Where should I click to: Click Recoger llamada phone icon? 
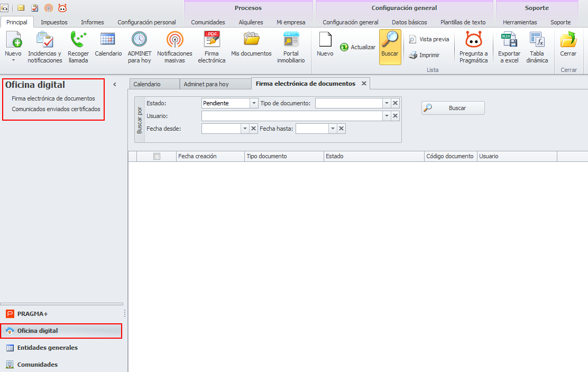click(78, 40)
